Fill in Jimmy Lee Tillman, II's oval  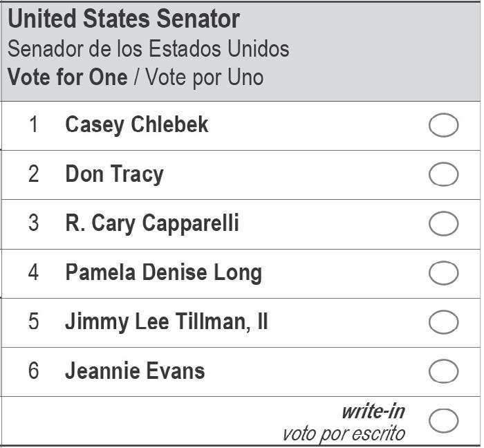[443, 322]
